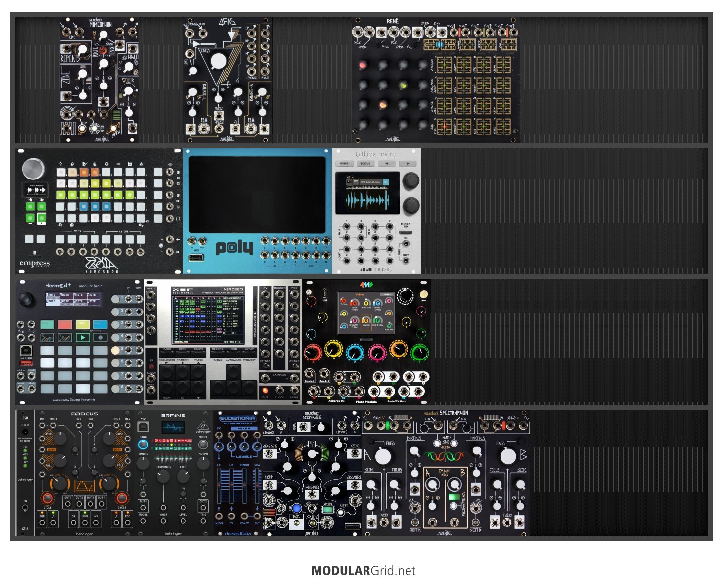The image size is (728, 581).
Task: Select the Behringer Abacus module
Action: [85, 473]
